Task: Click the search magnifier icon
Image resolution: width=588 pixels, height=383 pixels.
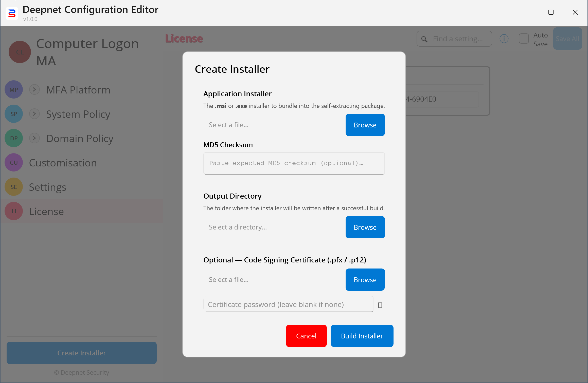Action: click(424, 39)
